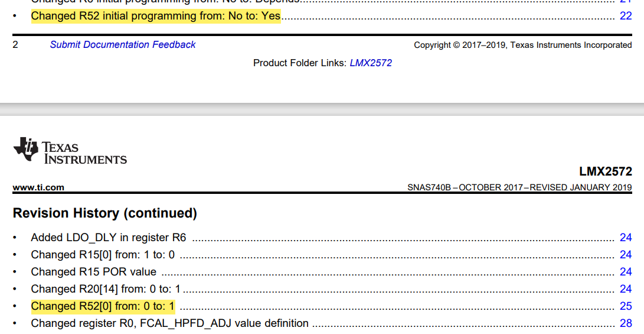The height and width of the screenshot is (334, 644).
Task: Jump to page 25 for Changed R52[0]
Action: click(626, 306)
